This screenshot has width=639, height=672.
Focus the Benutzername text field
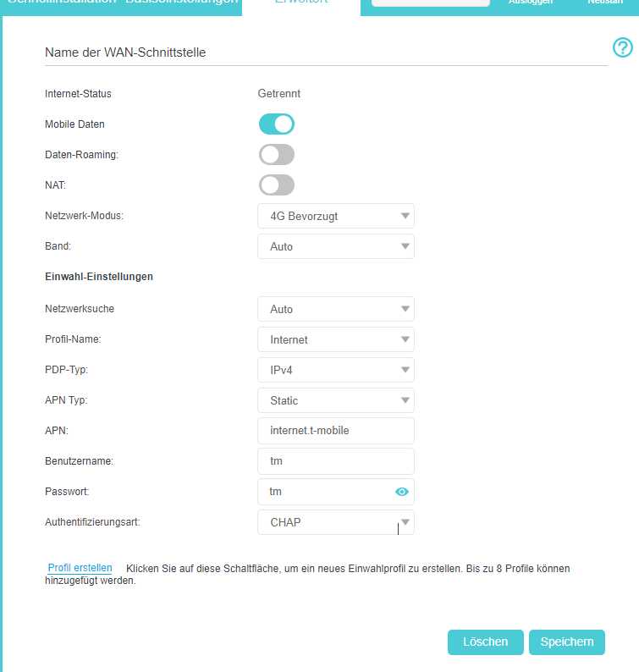[x=336, y=461]
